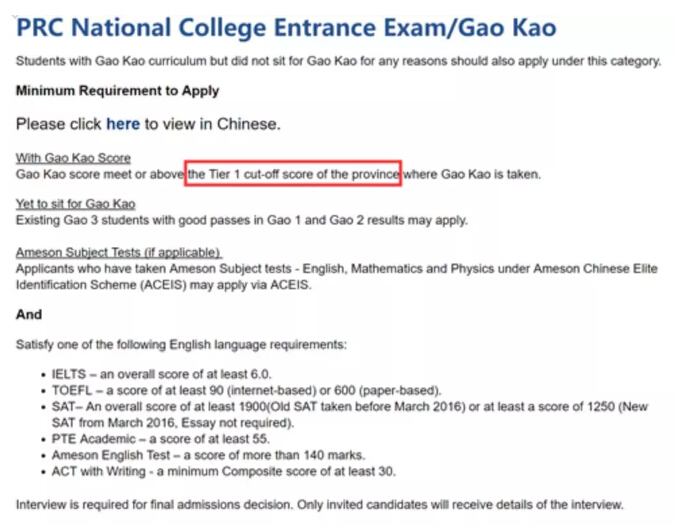675x527 pixels.
Task: Click the 'With Gao Kao Score' underlined heading
Action: (73, 158)
